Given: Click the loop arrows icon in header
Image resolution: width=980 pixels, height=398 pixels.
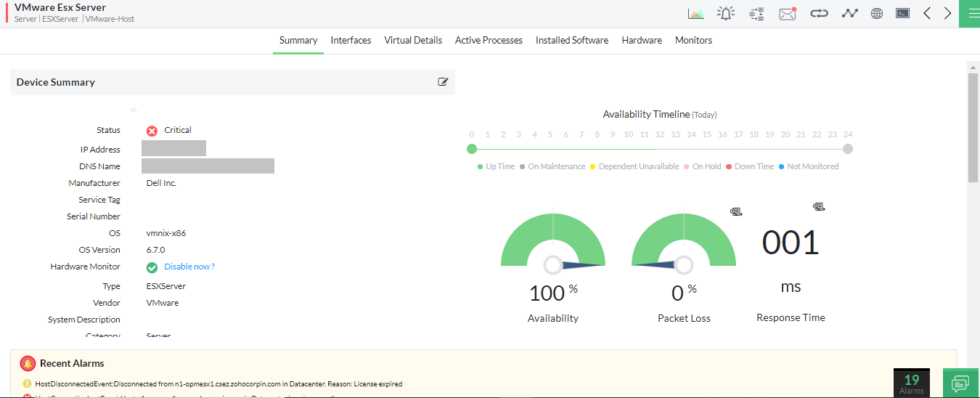Looking at the screenshot, I should pos(819,13).
